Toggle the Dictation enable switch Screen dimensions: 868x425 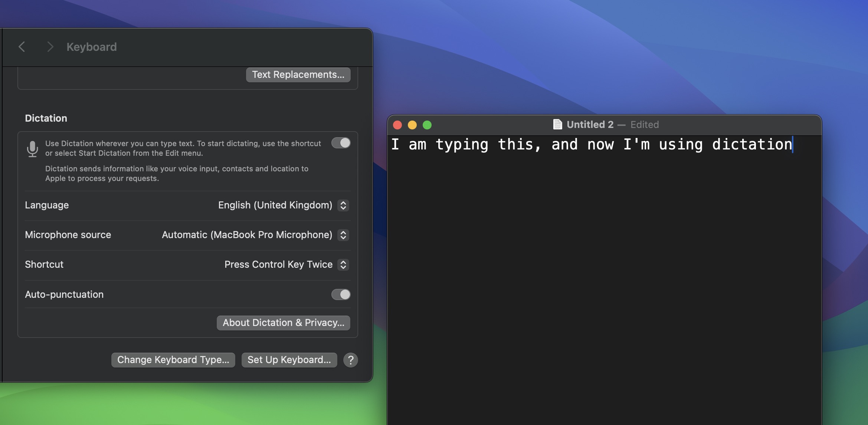tap(340, 143)
